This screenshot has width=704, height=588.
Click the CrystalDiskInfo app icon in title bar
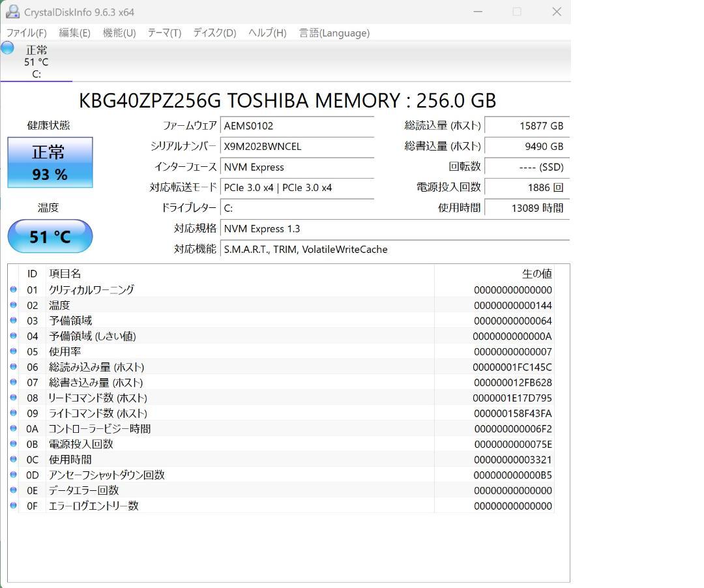click(12, 12)
